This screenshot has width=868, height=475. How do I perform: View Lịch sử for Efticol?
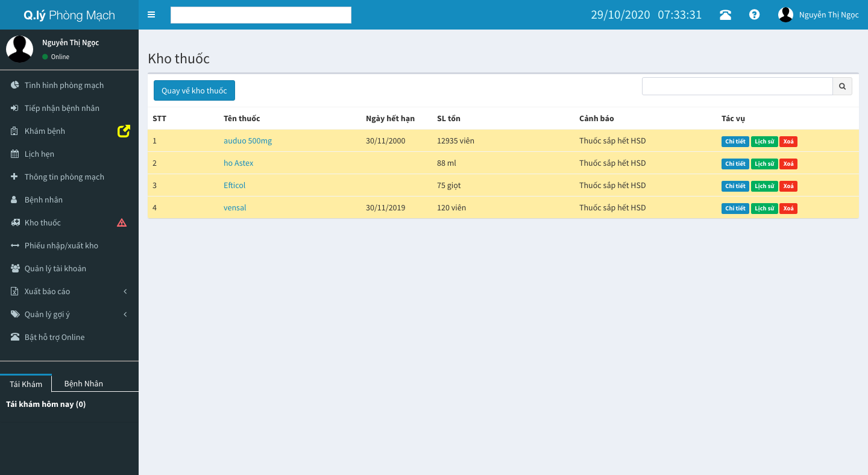click(x=764, y=186)
